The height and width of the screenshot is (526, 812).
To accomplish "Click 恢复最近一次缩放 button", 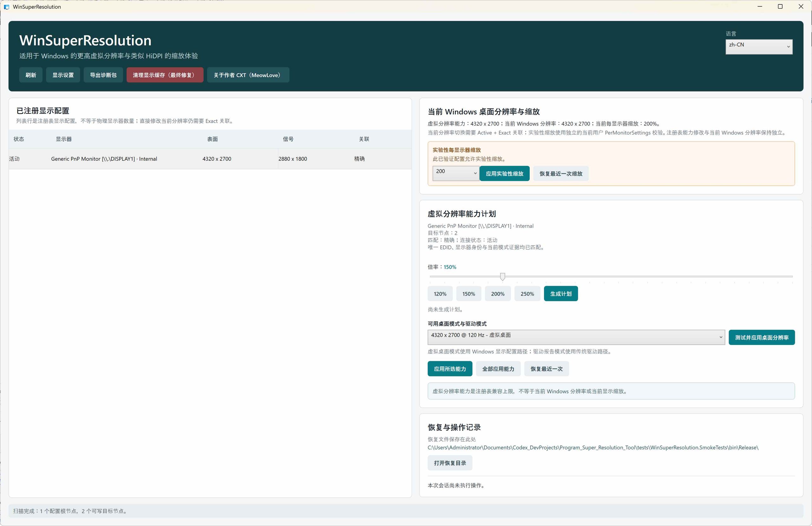I will [x=561, y=174].
